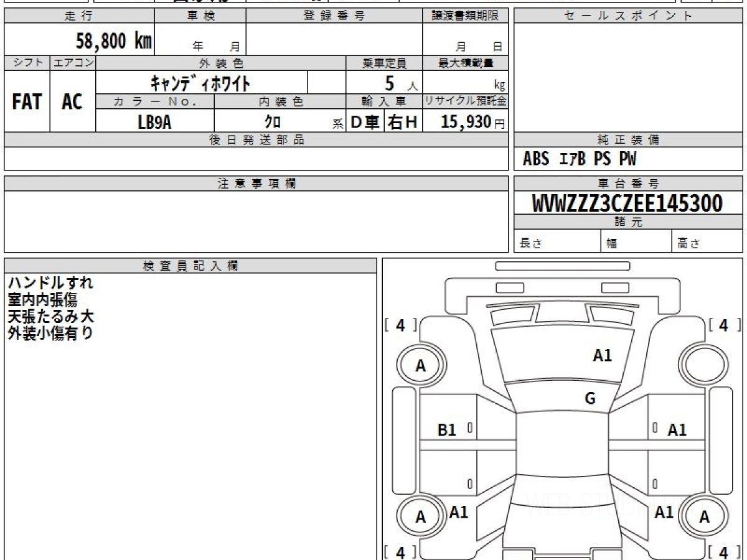Select the 幅 dimension cell
The image size is (747, 560).
coord(637,241)
